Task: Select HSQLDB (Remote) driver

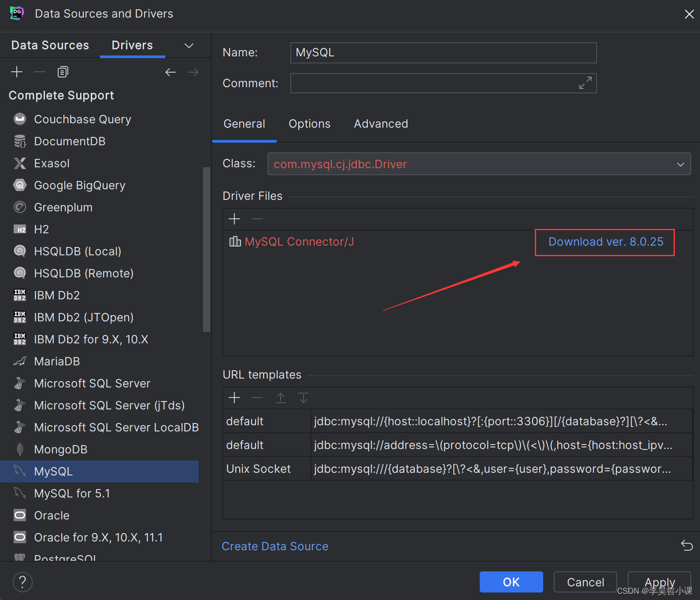Action: (100, 273)
